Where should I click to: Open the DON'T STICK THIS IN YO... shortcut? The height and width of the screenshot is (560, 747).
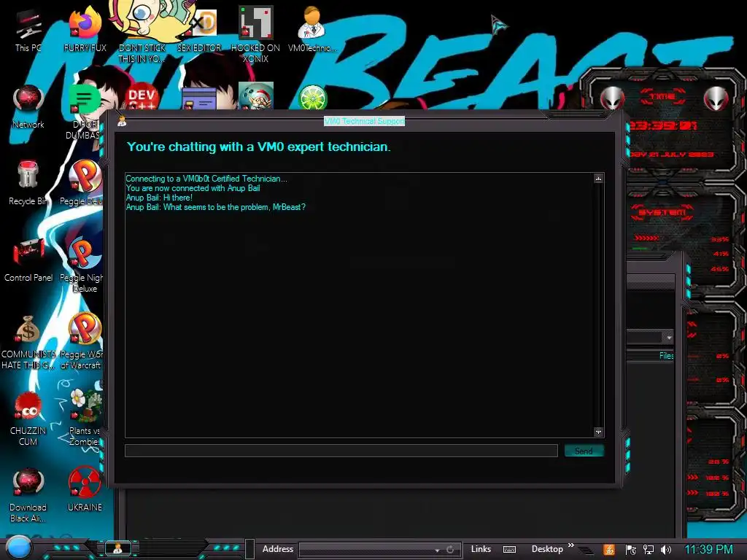pyautogui.click(x=142, y=34)
